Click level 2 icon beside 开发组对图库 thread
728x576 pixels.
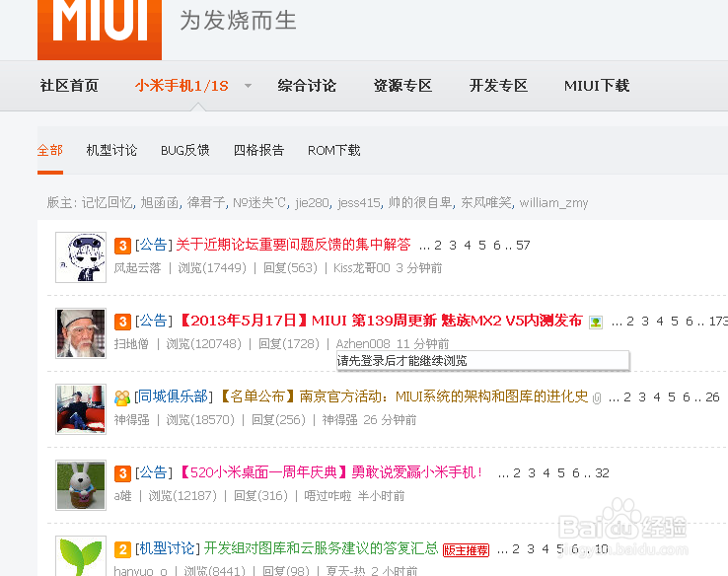pos(122,549)
